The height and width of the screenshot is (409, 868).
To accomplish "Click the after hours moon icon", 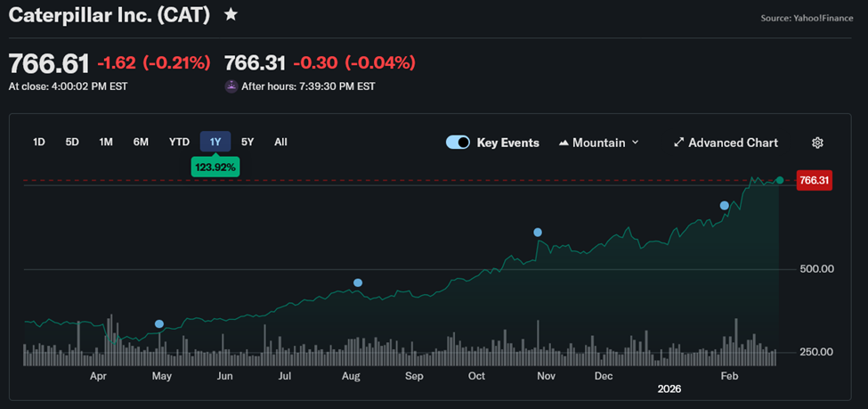I will [231, 86].
